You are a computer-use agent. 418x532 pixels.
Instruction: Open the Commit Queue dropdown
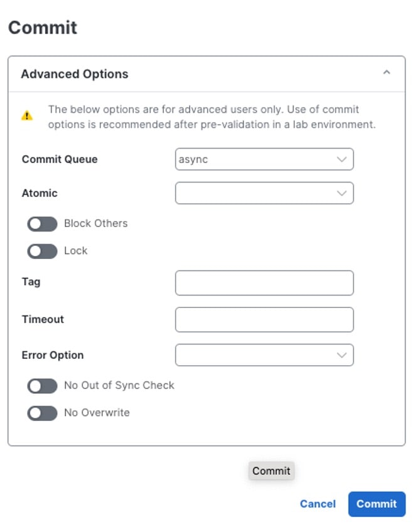tap(264, 159)
